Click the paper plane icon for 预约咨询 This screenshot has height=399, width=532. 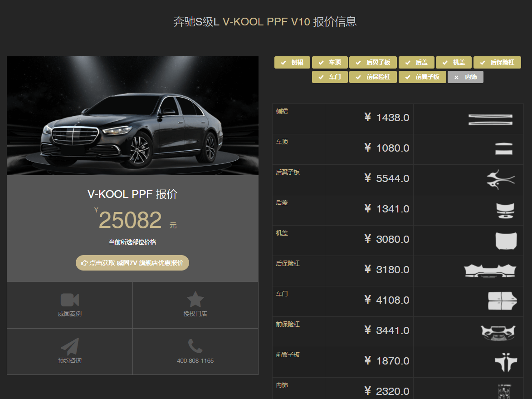(70, 346)
